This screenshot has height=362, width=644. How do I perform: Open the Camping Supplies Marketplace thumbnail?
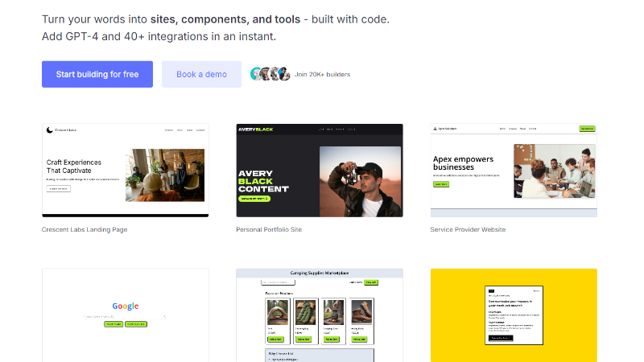pos(320,315)
